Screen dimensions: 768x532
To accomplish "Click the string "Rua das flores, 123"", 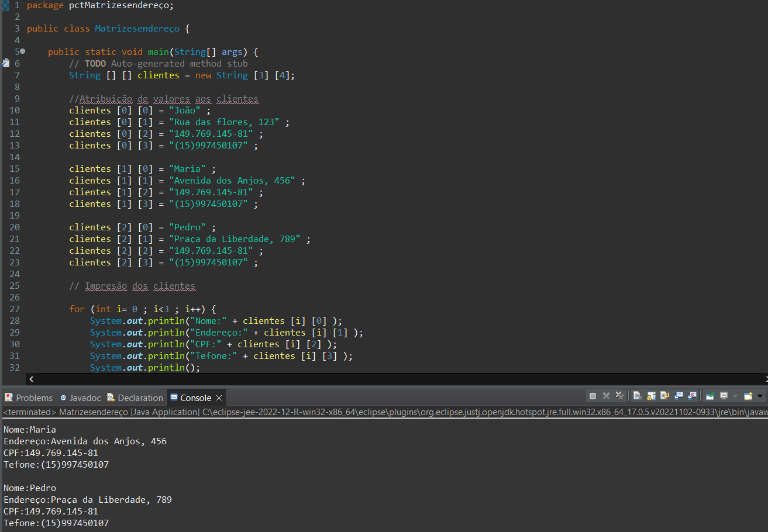I will tap(225, 122).
